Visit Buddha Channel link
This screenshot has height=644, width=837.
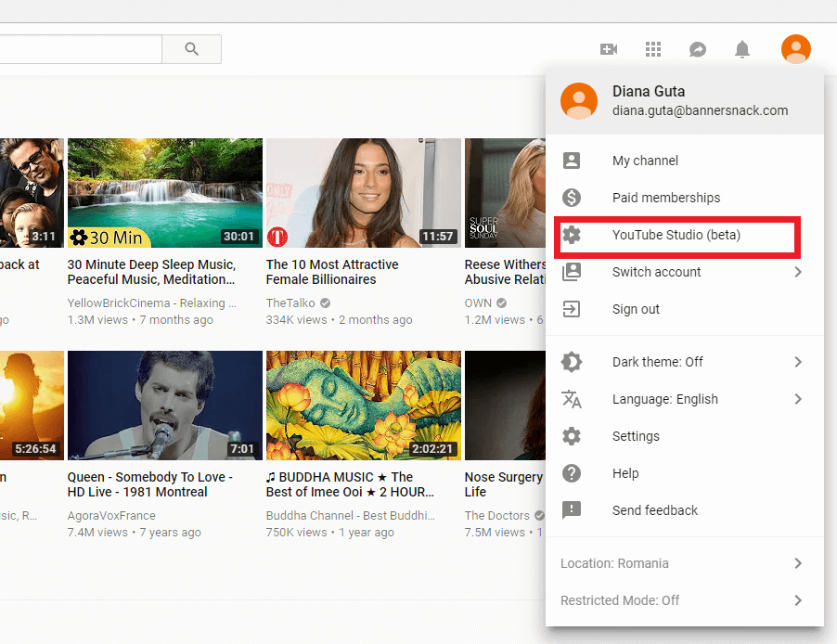(x=350, y=516)
